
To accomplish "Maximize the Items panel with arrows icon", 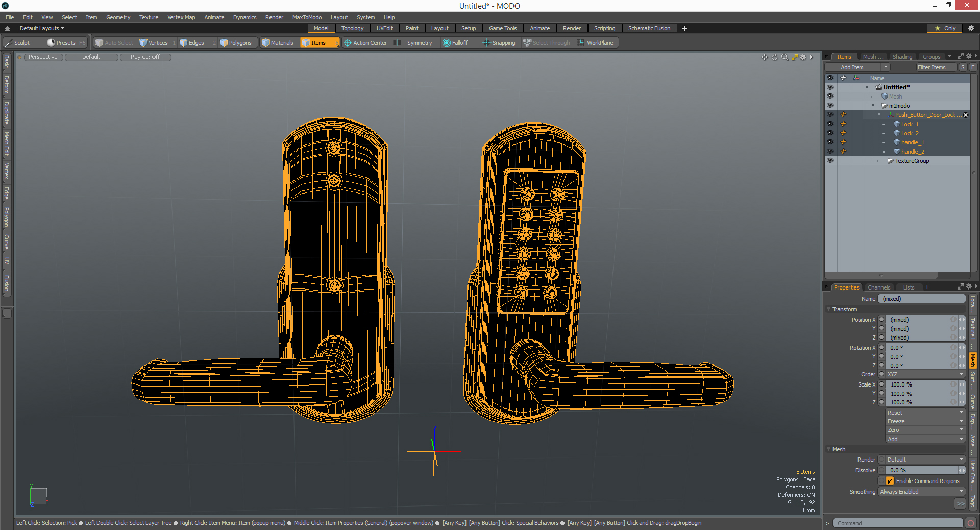I will (960, 56).
